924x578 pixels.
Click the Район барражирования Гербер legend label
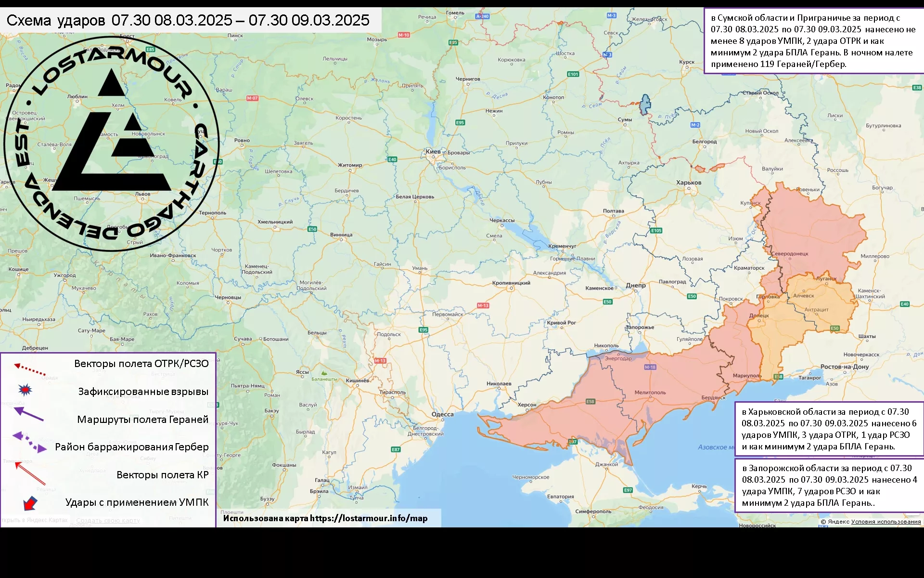tap(132, 447)
